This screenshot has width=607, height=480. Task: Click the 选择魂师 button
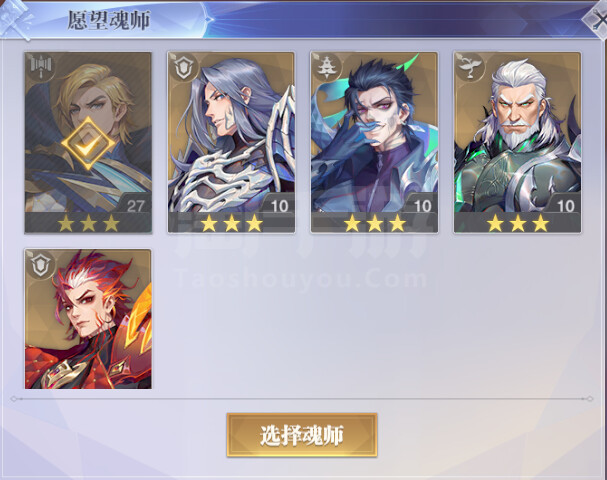(x=302, y=435)
